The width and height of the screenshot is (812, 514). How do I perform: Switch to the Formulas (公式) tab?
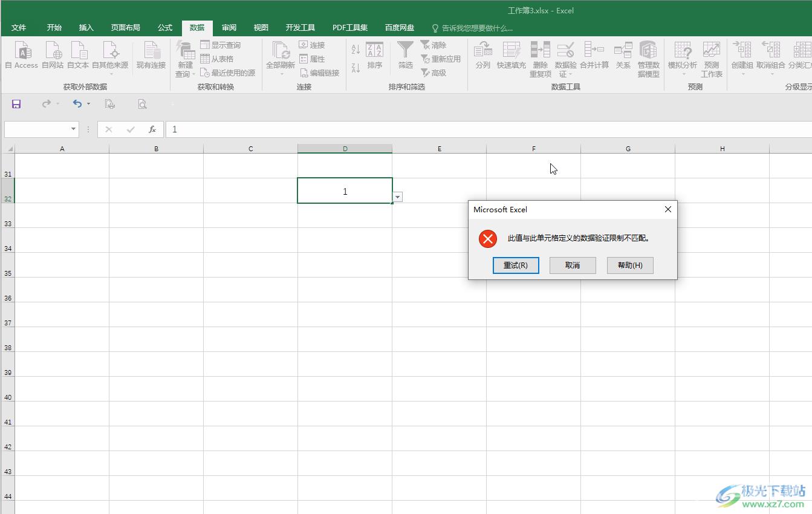click(165, 28)
